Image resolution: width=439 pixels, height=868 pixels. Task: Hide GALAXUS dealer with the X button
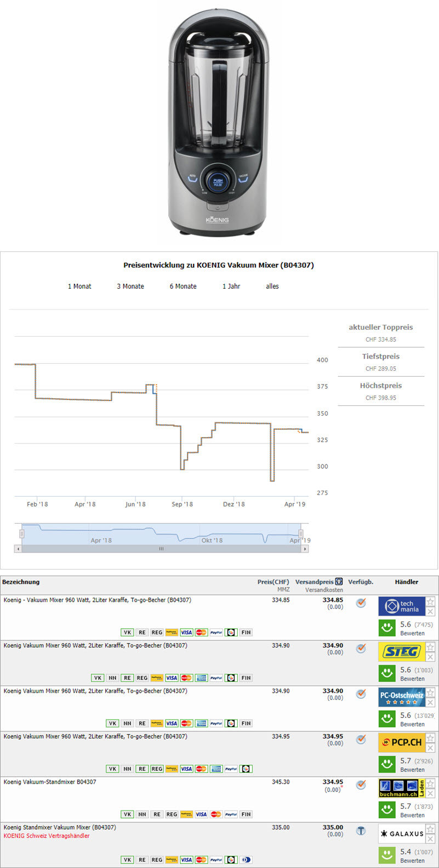[430, 839]
